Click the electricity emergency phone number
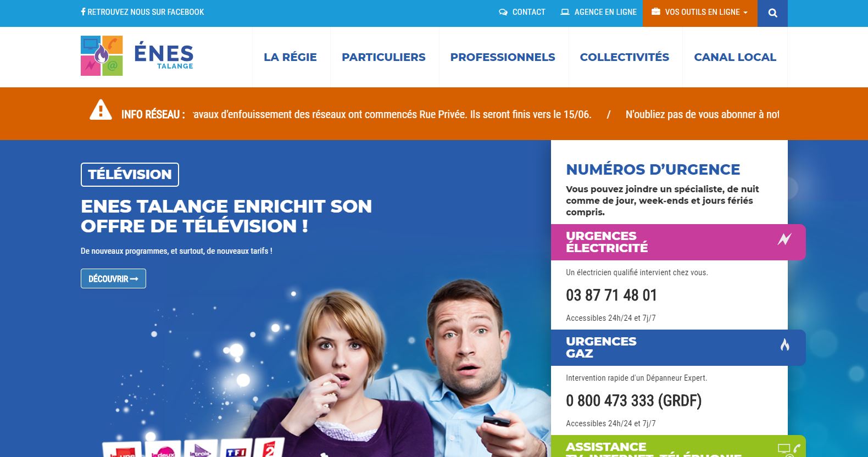The height and width of the screenshot is (457, 868). pyautogui.click(x=611, y=296)
